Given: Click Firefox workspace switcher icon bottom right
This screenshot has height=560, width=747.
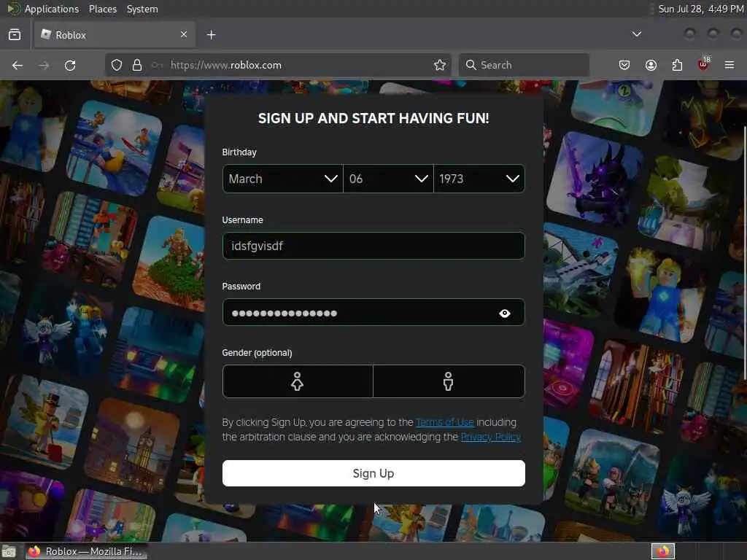Looking at the screenshot, I should pyautogui.click(x=663, y=551).
